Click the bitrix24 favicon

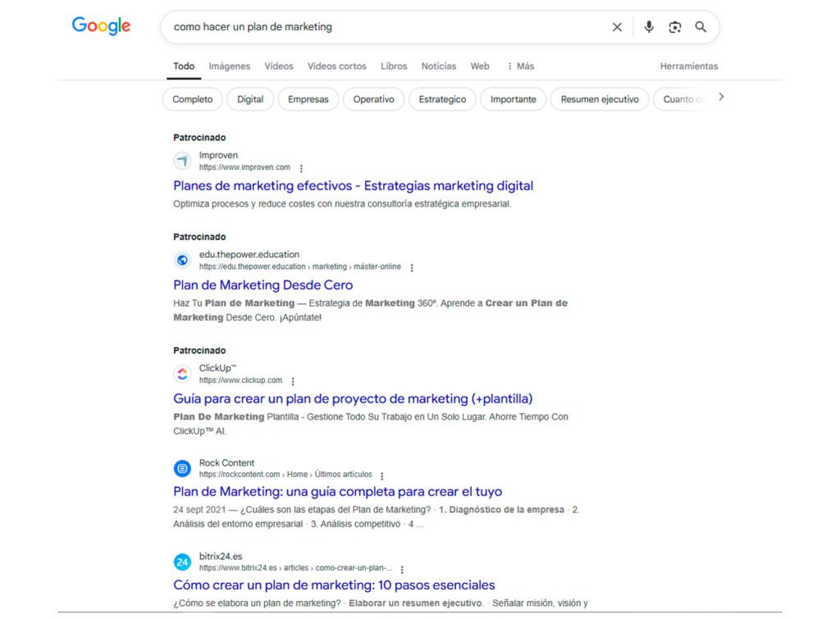click(182, 562)
